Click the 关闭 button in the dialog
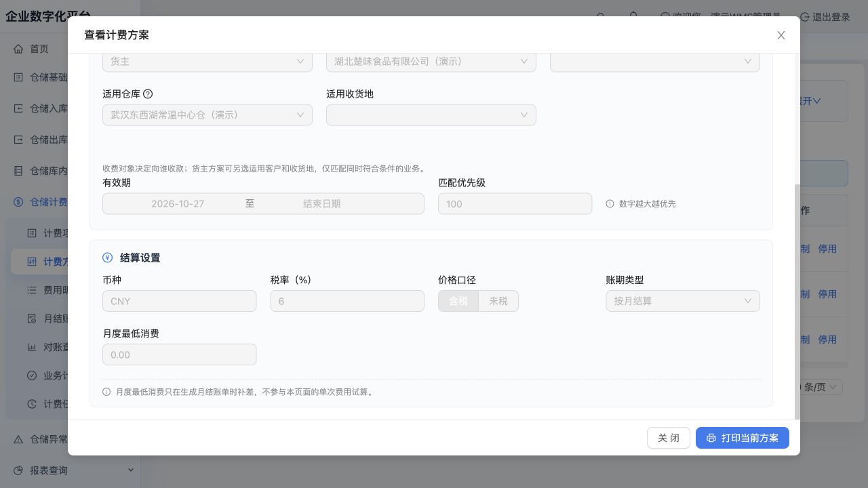The width and height of the screenshot is (868, 488). [x=669, y=438]
